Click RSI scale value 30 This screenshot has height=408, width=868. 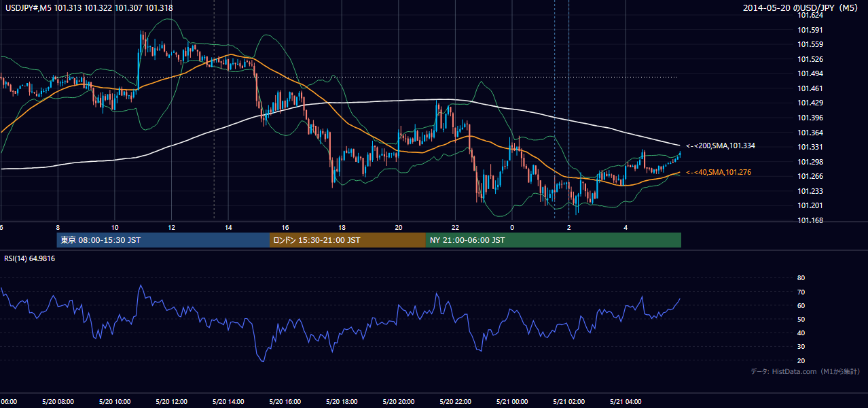801,346
